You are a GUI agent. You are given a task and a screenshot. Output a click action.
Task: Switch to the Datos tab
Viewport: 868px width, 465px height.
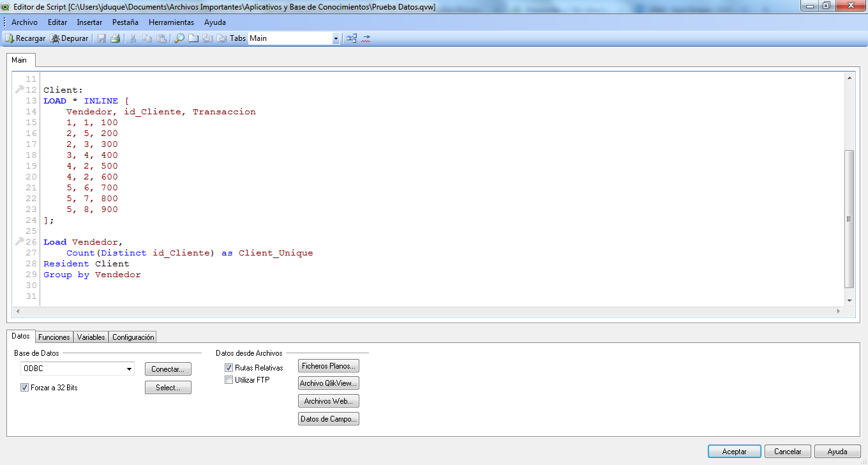tap(20, 336)
